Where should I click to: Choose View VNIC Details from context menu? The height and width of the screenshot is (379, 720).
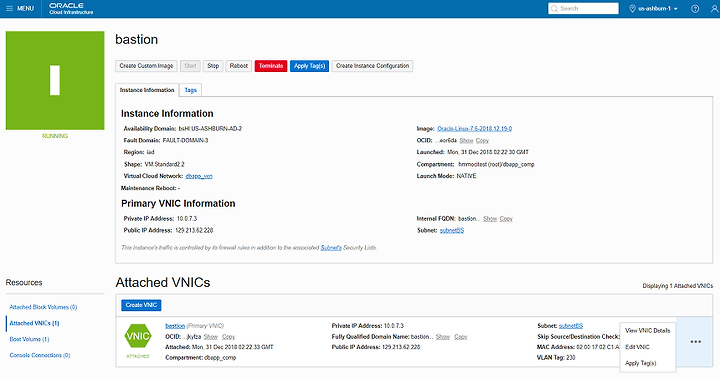(x=647, y=331)
